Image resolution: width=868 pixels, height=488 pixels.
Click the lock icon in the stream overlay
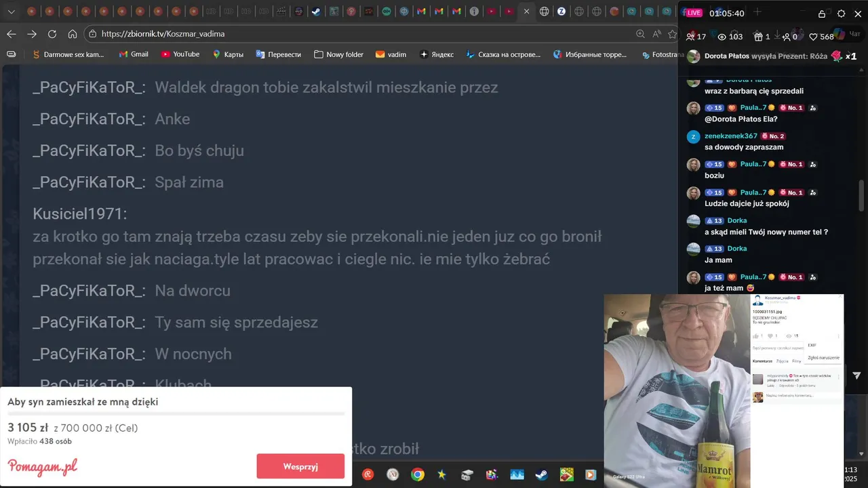tap(822, 14)
